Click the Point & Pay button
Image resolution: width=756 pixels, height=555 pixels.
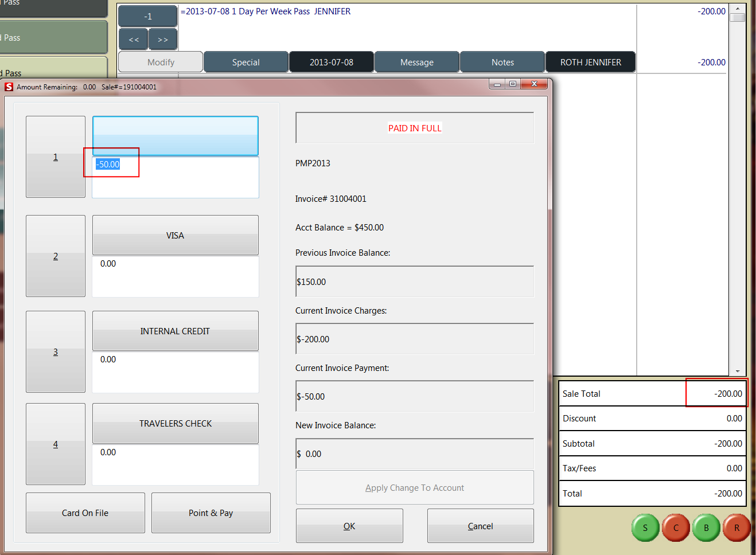pyautogui.click(x=211, y=513)
